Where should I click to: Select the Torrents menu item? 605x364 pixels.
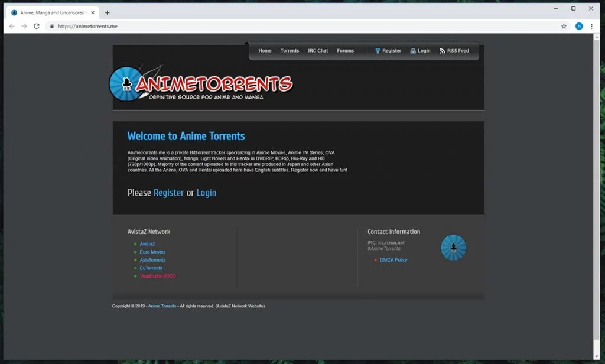[x=290, y=50]
